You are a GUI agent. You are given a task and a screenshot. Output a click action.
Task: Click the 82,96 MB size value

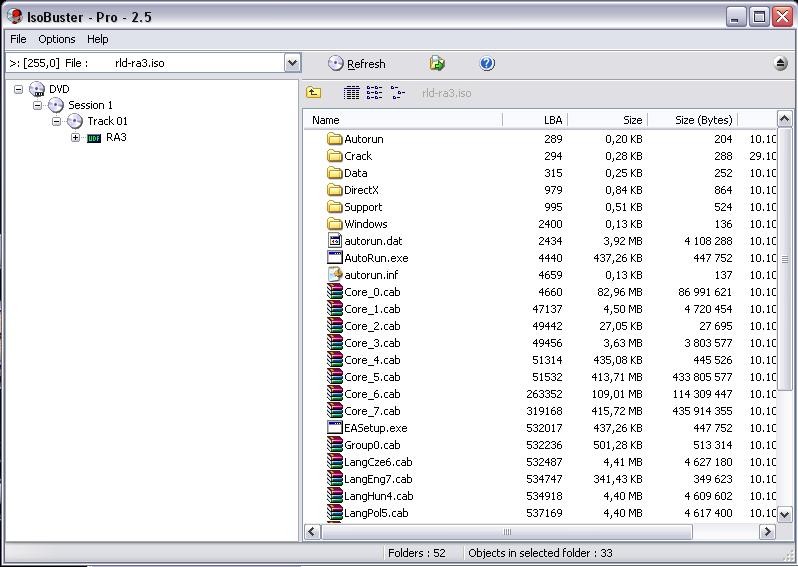pyautogui.click(x=620, y=292)
